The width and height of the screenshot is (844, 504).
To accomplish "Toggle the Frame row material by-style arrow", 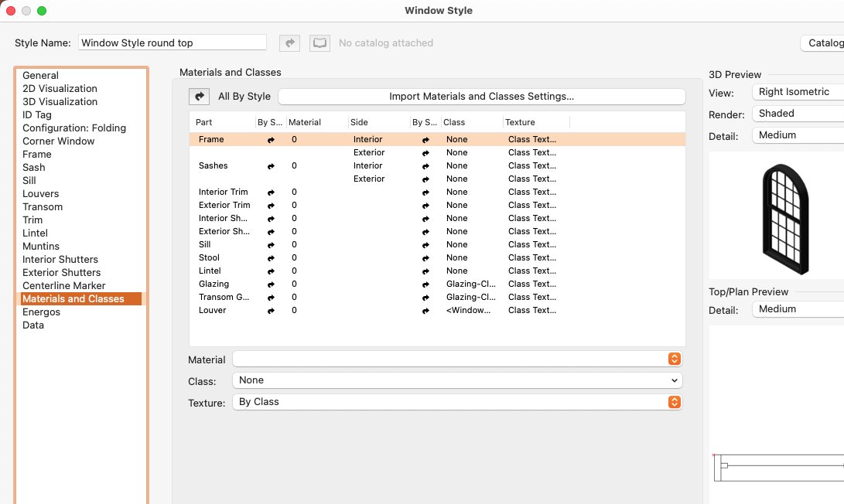I will pyautogui.click(x=271, y=140).
